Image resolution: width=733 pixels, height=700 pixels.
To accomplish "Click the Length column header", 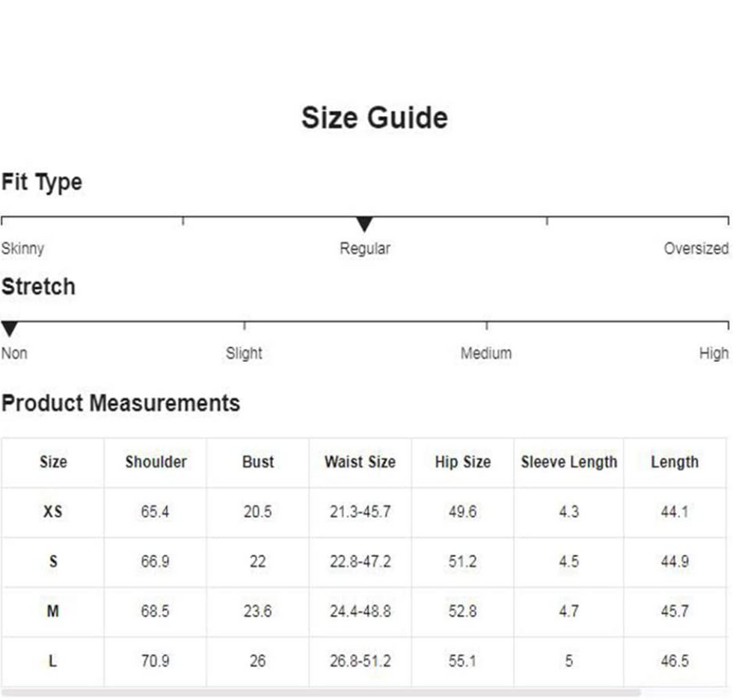I will click(675, 462).
